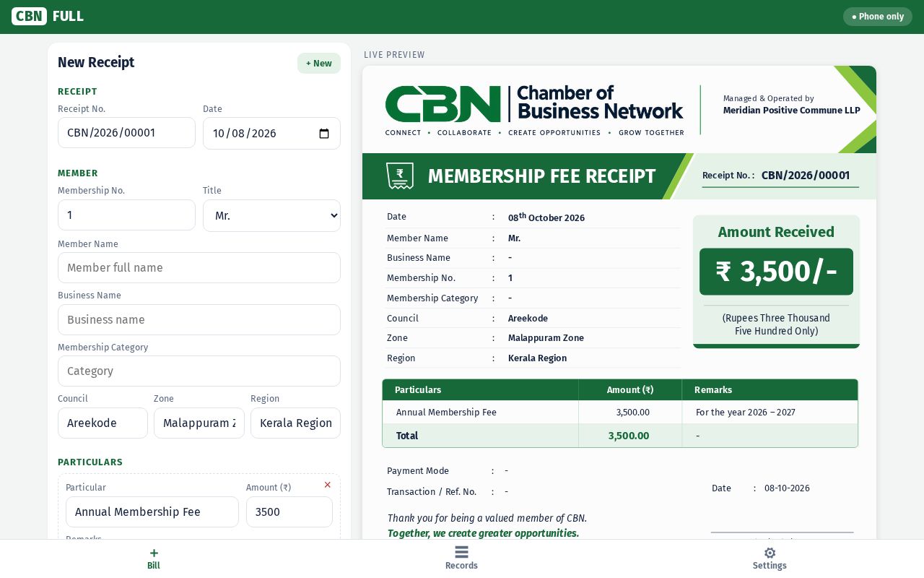Edit the Amount field showing 3500

pyautogui.click(x=289, y=512)
